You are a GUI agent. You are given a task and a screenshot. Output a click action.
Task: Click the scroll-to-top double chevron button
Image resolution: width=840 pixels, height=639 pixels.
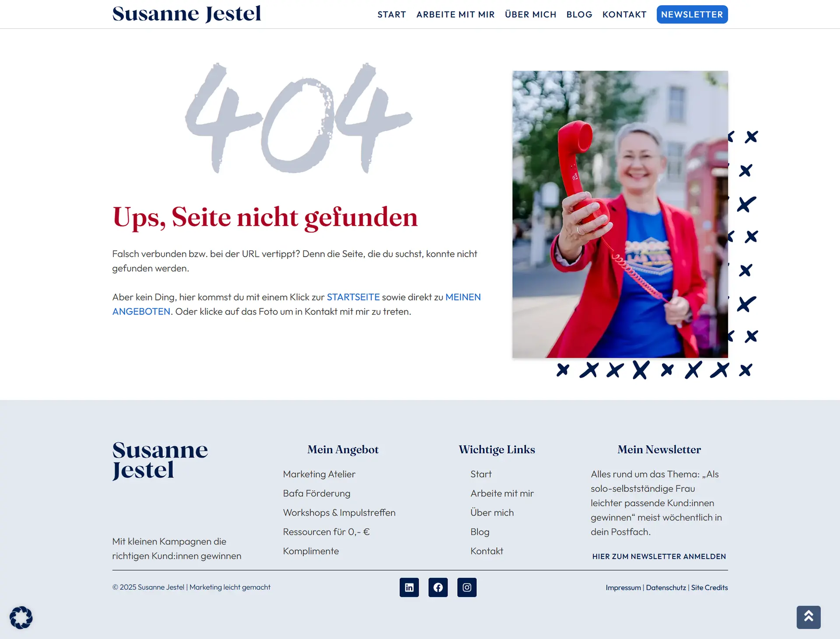(x=808, y=617)
